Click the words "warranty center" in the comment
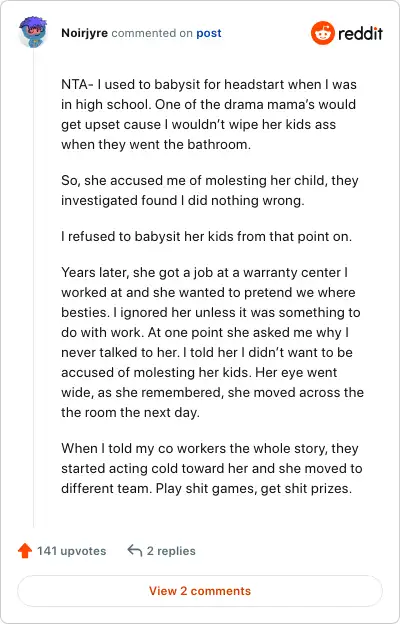This screenshot has height=624, width=400. [x=292, y=273]
